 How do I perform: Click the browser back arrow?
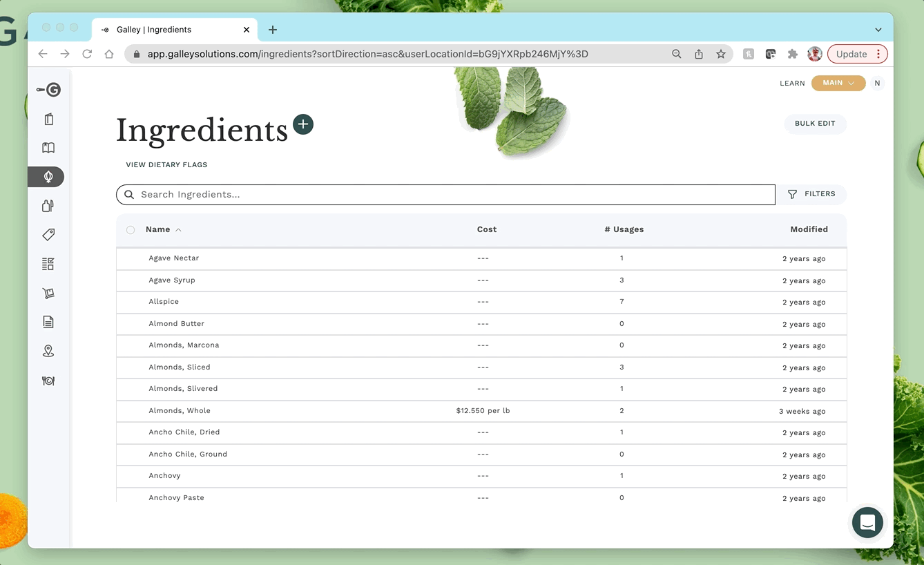(x=43, y=54)
